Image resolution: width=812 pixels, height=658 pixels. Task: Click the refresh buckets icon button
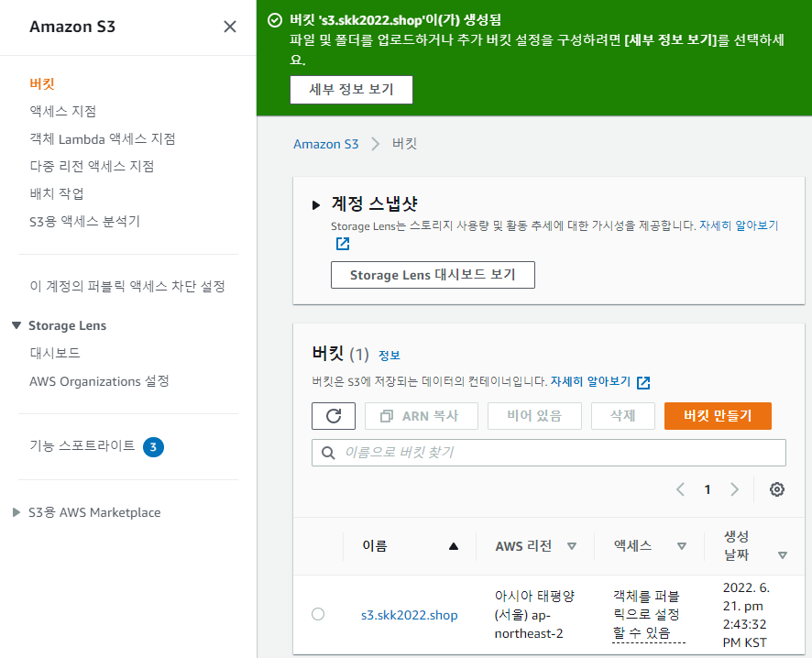click(x=334, y=416)
